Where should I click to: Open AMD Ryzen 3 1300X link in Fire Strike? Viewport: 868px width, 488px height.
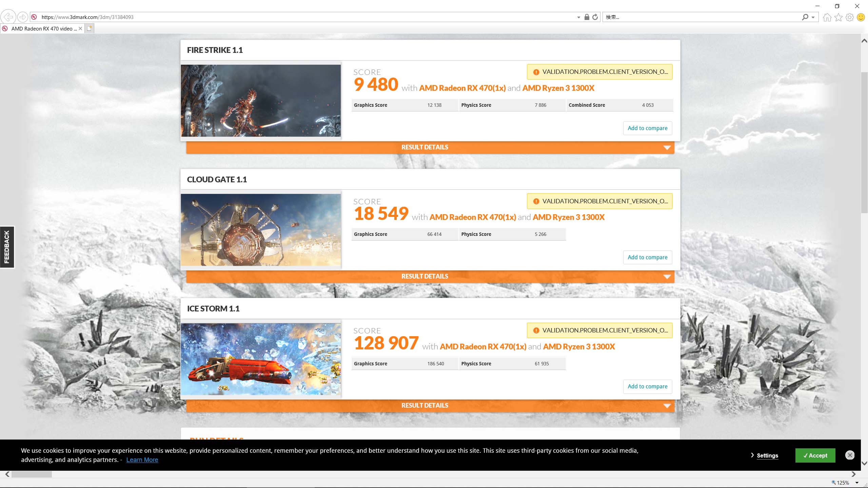pyautogui.click(x=558, y=88)
